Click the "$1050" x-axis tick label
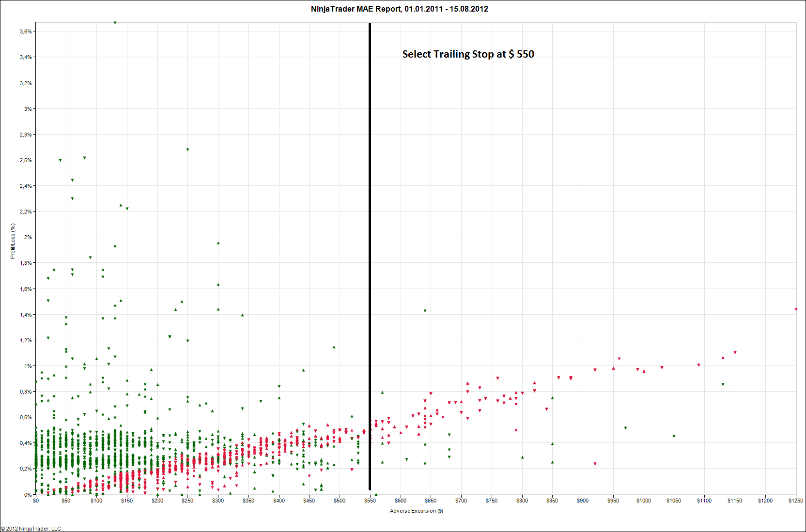806x532 pixels. (674, 501)
